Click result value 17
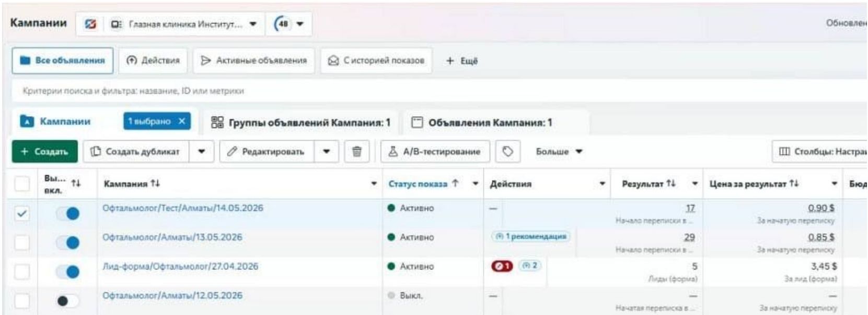The image size is (868, 315). point(690,208)
